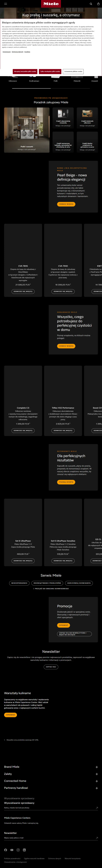Open Oświadczenie o dostępności footer link
This screenshot has height=868, width=102.
coord(15,862)
